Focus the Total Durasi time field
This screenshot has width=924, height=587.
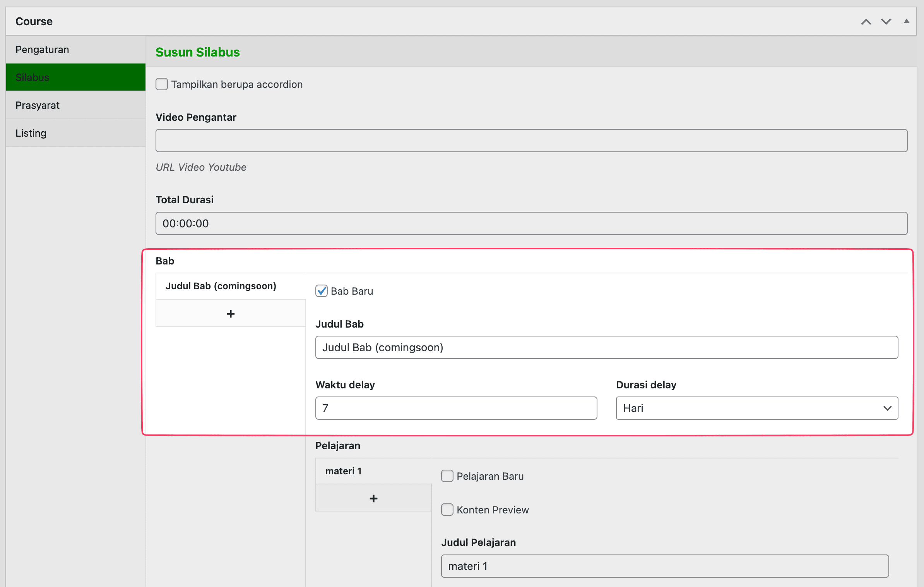[531, 223]
